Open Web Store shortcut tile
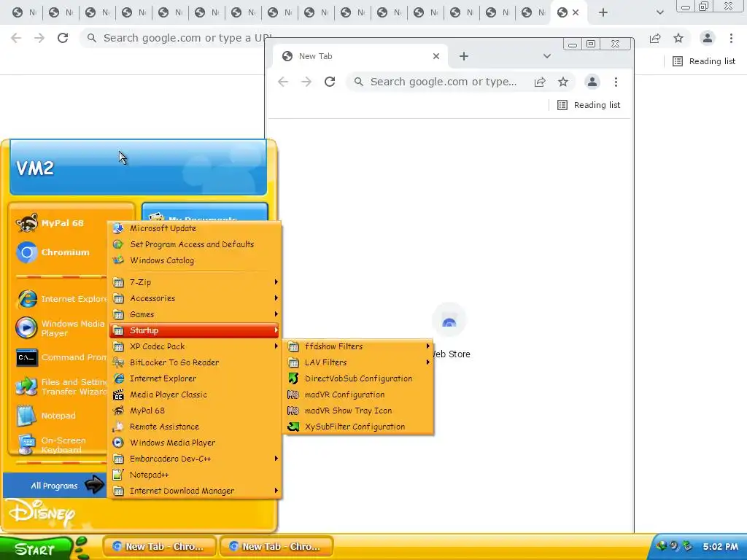The image size is (747, 560). tap(449, 332)
